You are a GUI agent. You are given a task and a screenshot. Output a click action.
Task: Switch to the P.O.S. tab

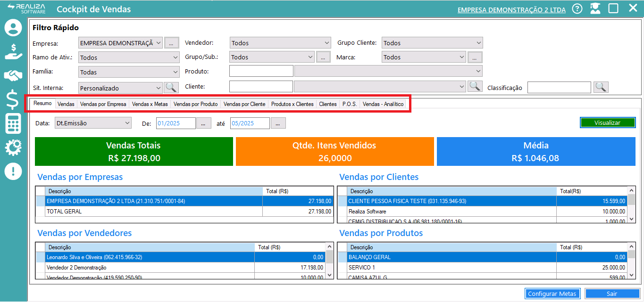(350, 104)
